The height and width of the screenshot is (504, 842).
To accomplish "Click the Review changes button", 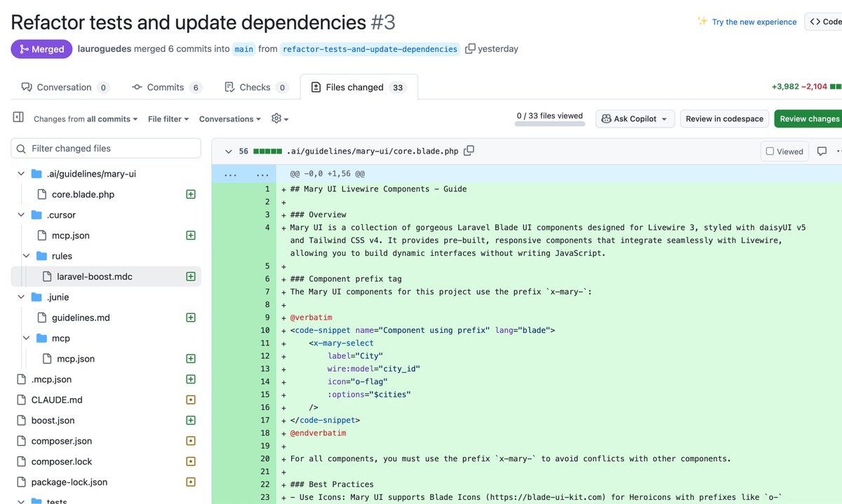I will click(x=810, y=119).
